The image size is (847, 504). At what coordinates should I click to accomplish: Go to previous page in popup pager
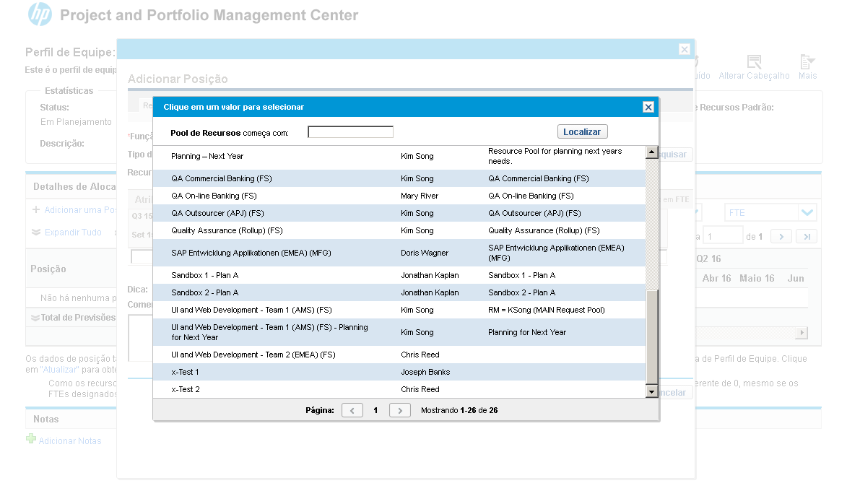[352, 410]
